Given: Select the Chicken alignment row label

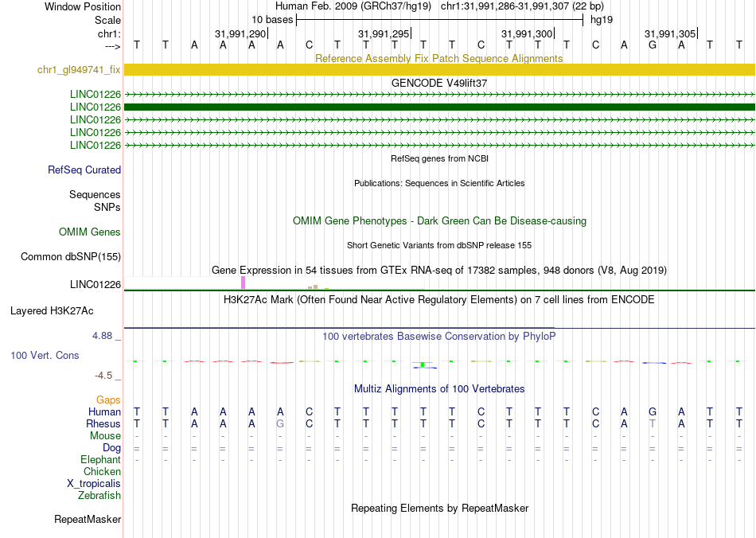Looking at the screenshot, I should pyautogui.click(x=102, y=471).
